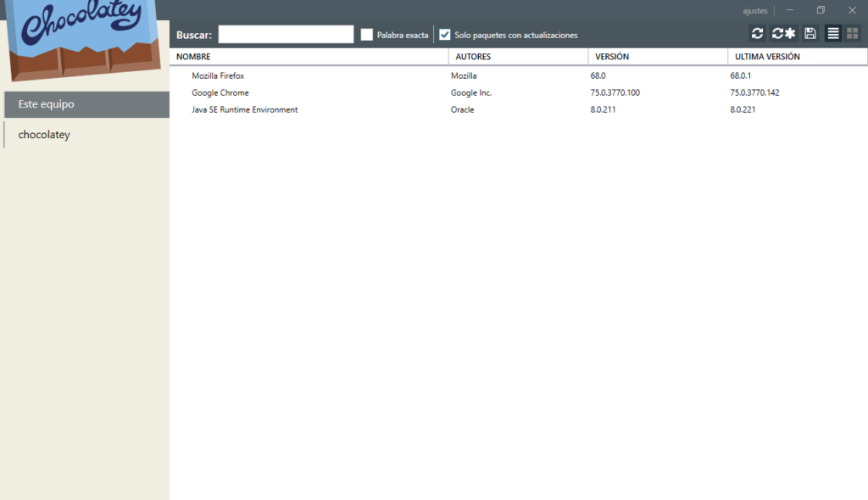The width and height of the screenshot is (868, 500).
Task: Click author Google Inc. cell
Action: (471, 92)
